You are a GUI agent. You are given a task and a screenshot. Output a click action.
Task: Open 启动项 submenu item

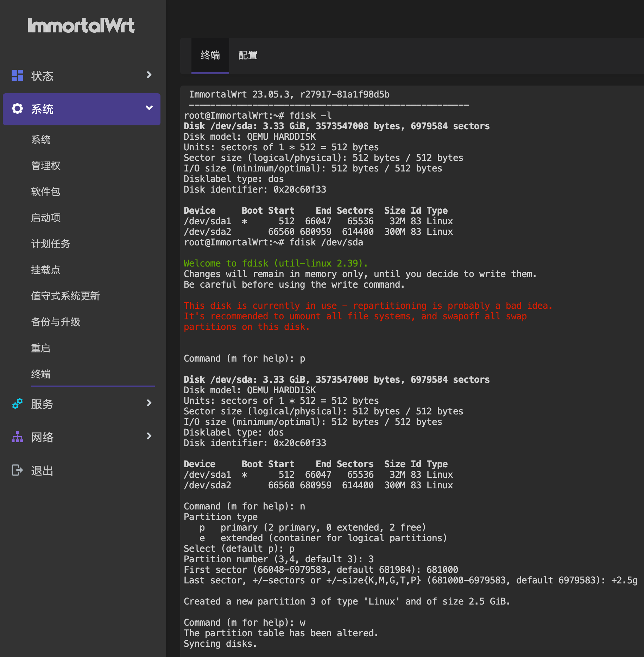46,218
